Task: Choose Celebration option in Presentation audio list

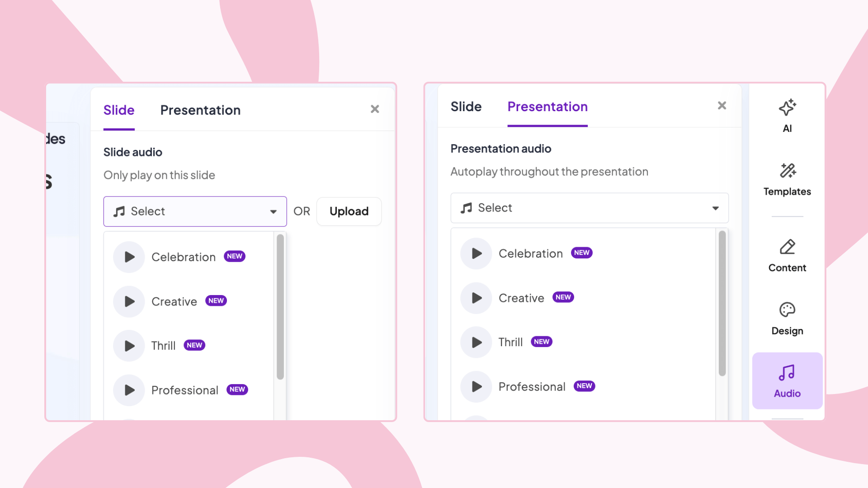Action: point(530,253)
